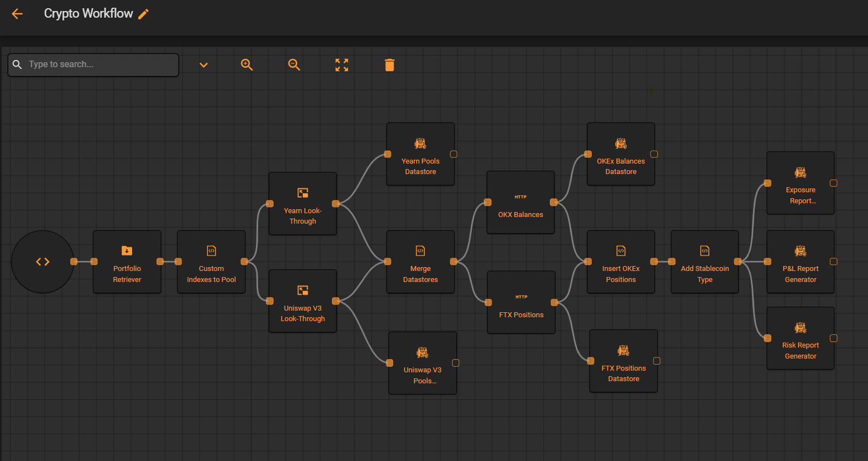Click the Risk Report Generator label
This screenshot has height=461, width=868.
click(801, 351)
